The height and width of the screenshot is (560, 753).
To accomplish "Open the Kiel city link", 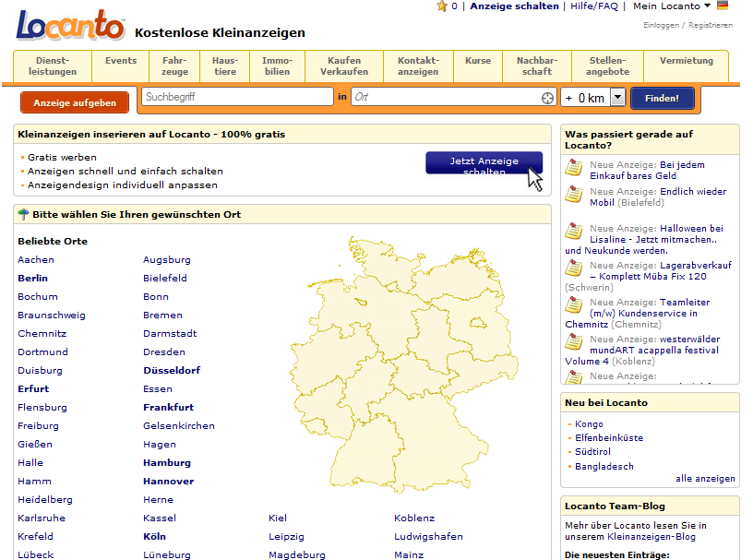I will tap(278, 518).
